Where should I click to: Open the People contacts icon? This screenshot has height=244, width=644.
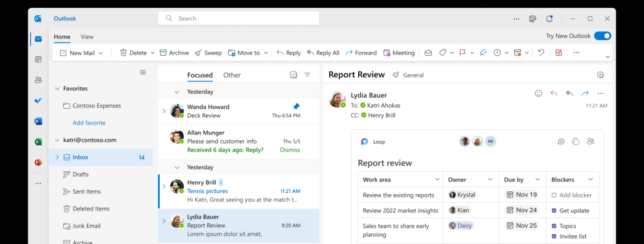(x=38, y=80)
